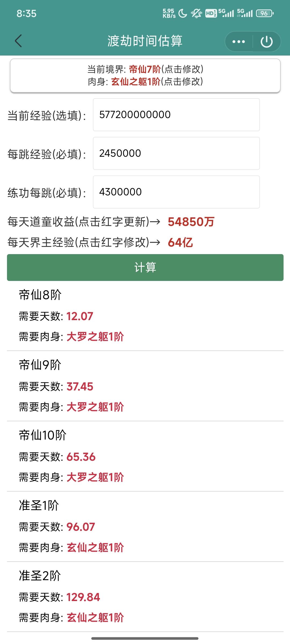The width and height of the screenshot is (290, 644).
Task: Tap the back arrow icon
Action: pyautogui.click(x=18, y=41)
